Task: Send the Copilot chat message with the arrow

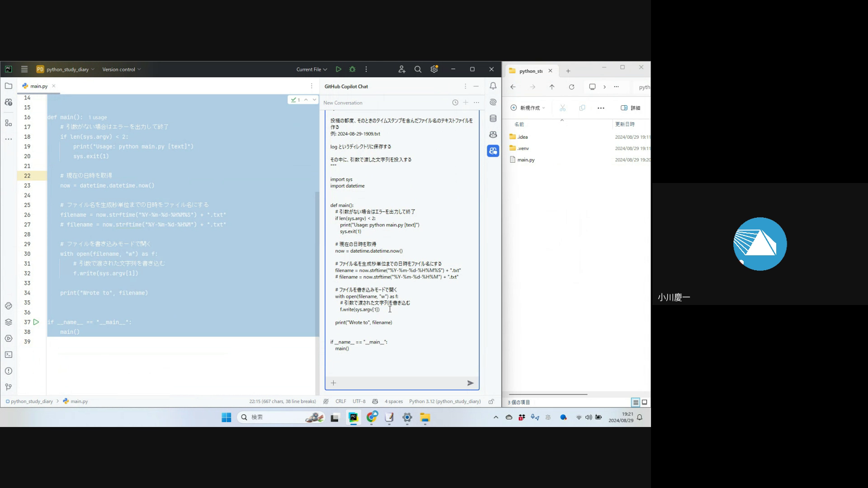Action: click(x=470, y=383)
